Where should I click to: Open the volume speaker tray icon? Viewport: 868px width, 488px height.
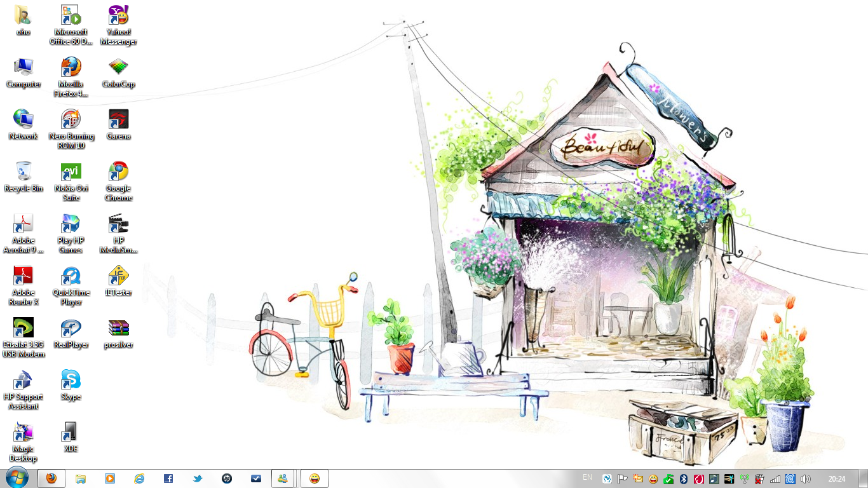click(806, 479)
